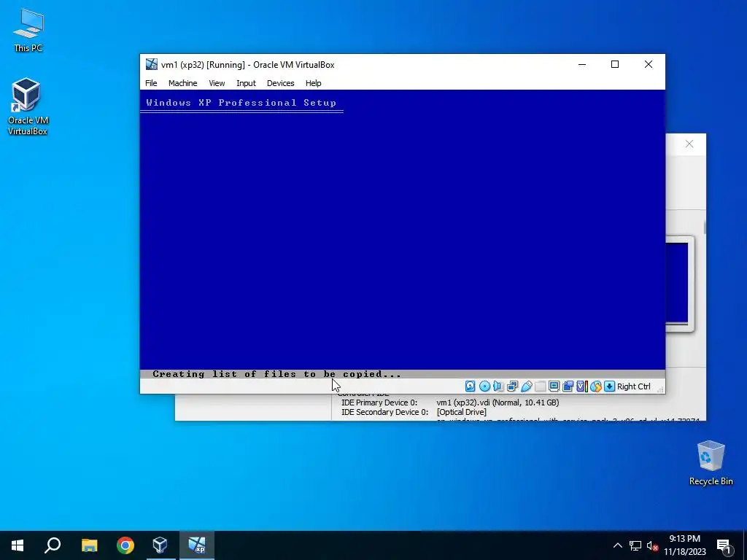Open File Explorer from the taskbar
This screenshot has width=747, height=560.
89,545
